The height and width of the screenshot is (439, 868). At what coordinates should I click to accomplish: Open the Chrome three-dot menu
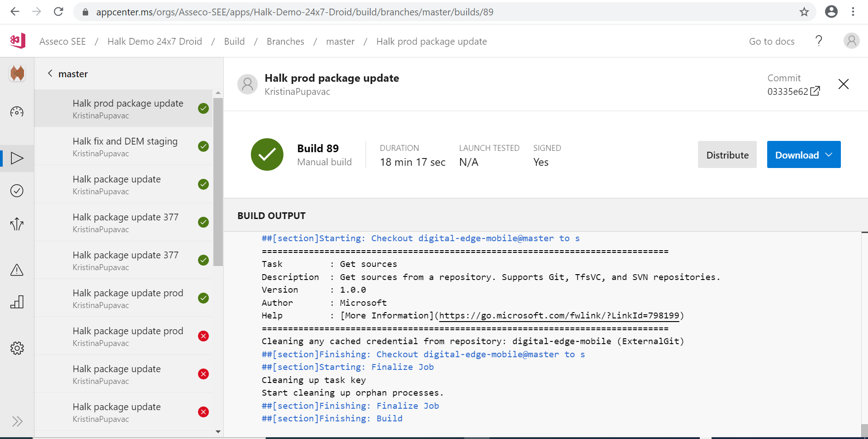[853, 12]
